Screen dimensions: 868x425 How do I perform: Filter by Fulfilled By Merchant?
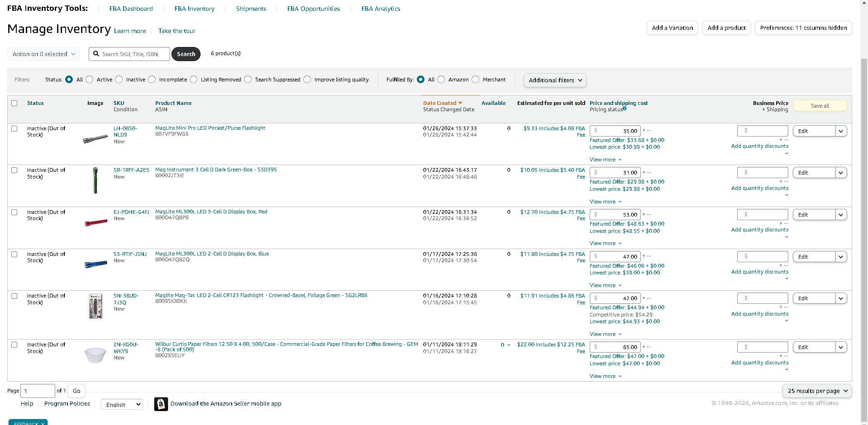pyautogui.click(x=476, y=80)
